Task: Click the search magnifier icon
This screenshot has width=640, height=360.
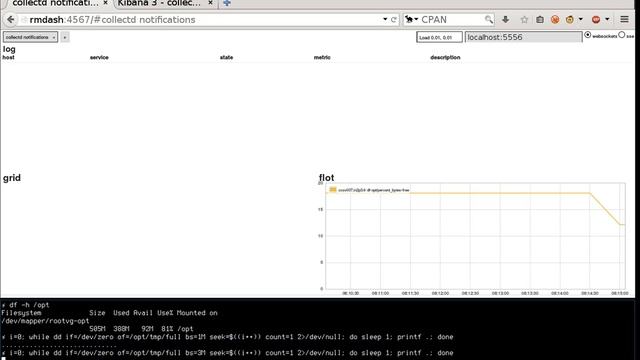Action: [x=489, y=19]
